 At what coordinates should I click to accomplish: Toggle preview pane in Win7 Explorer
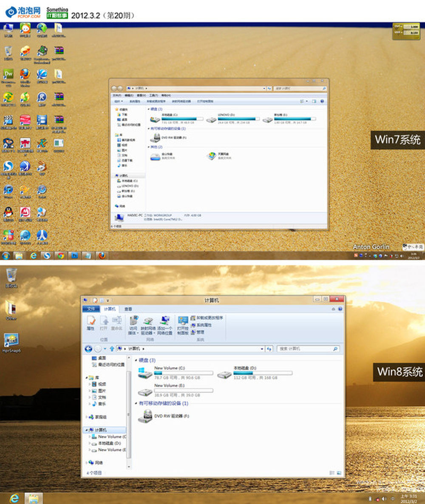tap(314, 101)
